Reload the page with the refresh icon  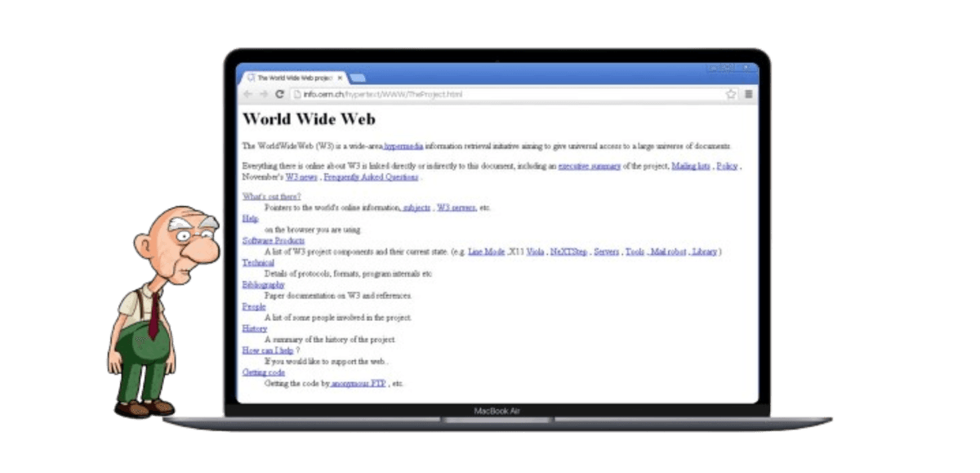point(280,95)
